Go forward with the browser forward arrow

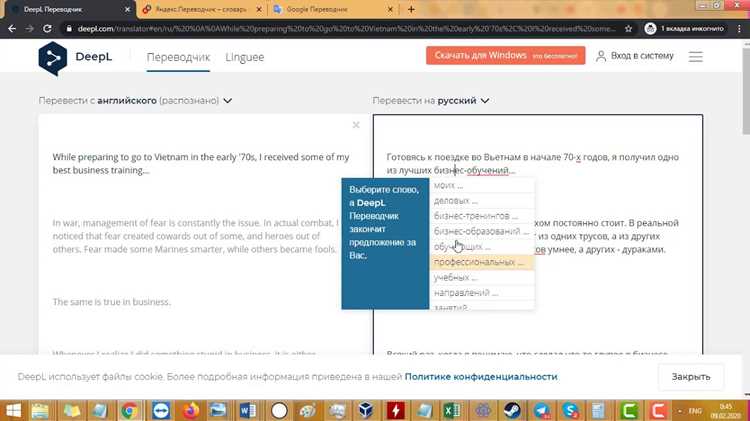coord(30,29)
